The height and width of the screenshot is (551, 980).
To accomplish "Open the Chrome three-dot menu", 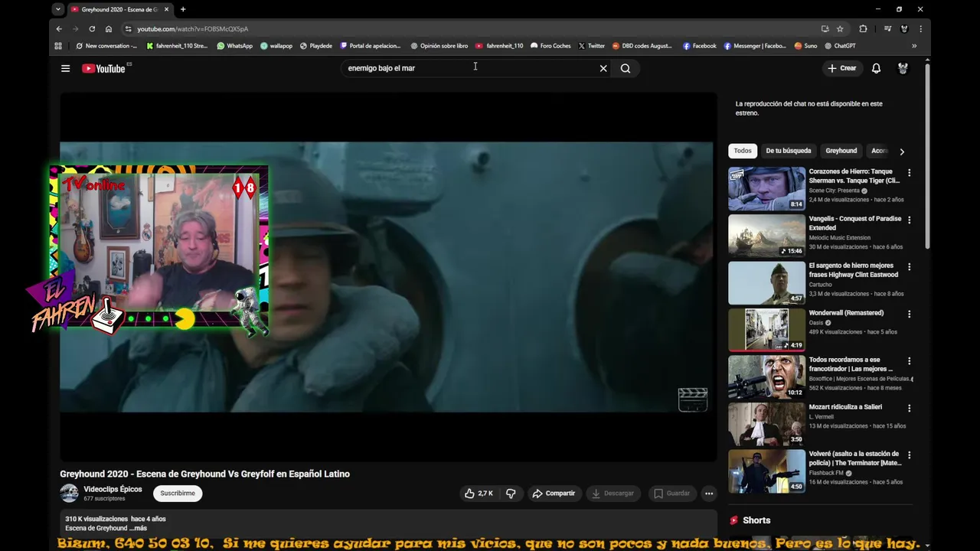I will (920, 28).
